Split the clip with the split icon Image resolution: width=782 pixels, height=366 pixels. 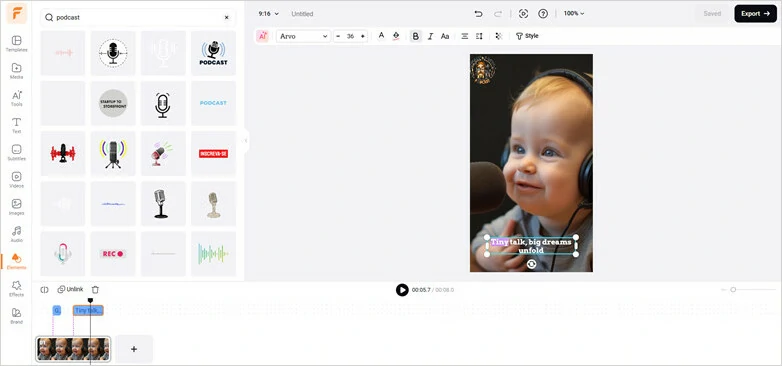coord(44,290)
